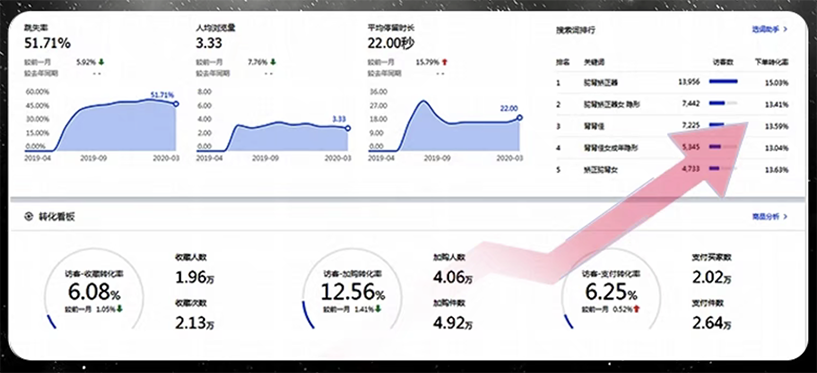Click the visitor bar for 13,956 row
The width and height of the screenshot is (817, 373).
pyautogui.click(x=723, y=81)
